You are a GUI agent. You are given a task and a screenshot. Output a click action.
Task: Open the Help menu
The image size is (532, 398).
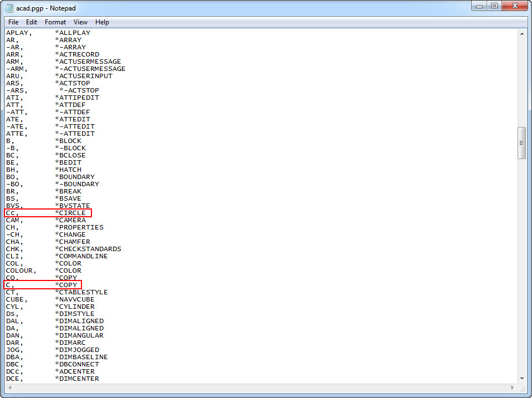[x=102, y=22]
